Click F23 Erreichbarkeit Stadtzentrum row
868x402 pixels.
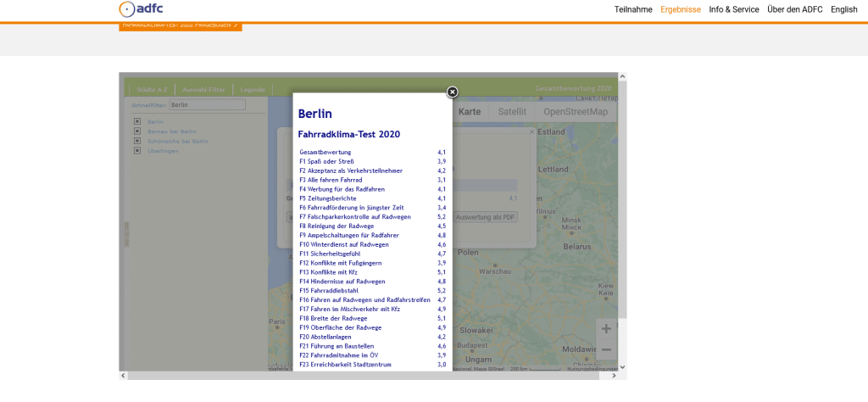(373, 365)
